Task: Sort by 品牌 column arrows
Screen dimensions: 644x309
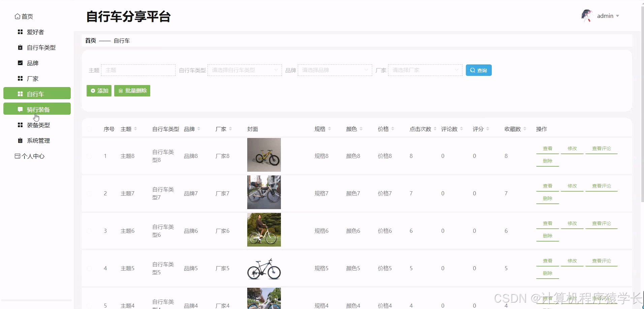Action: coord(199,129)
